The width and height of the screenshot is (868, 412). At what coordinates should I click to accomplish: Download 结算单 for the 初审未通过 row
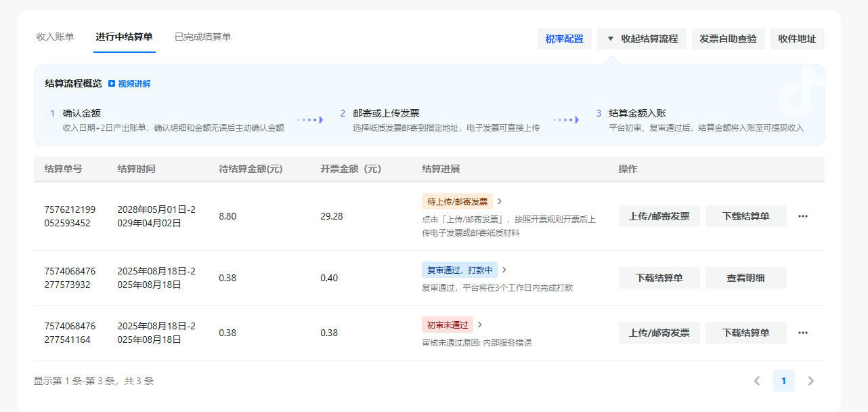[x=745, y=333]
